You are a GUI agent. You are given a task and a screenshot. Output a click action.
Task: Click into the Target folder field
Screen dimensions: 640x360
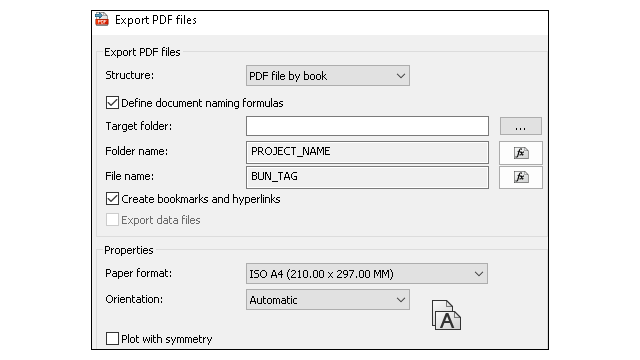(x=367, y=126)
